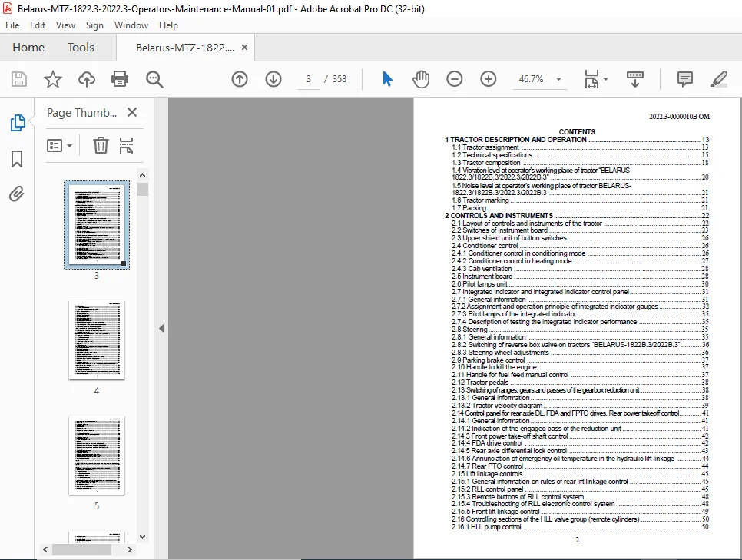
Task: Click the thumbnail panel horizontal scrollbar thumb
Action: point(81,549)
